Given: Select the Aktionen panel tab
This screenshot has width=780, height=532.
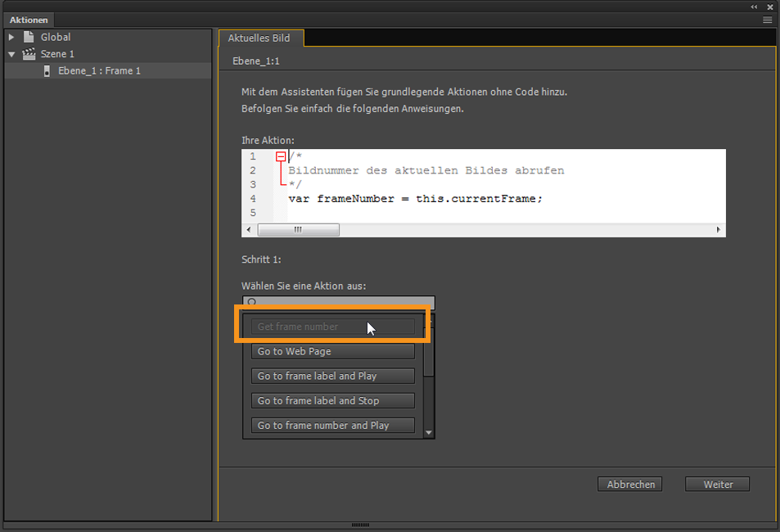Looking at the screenshot, I should [29, 20].
